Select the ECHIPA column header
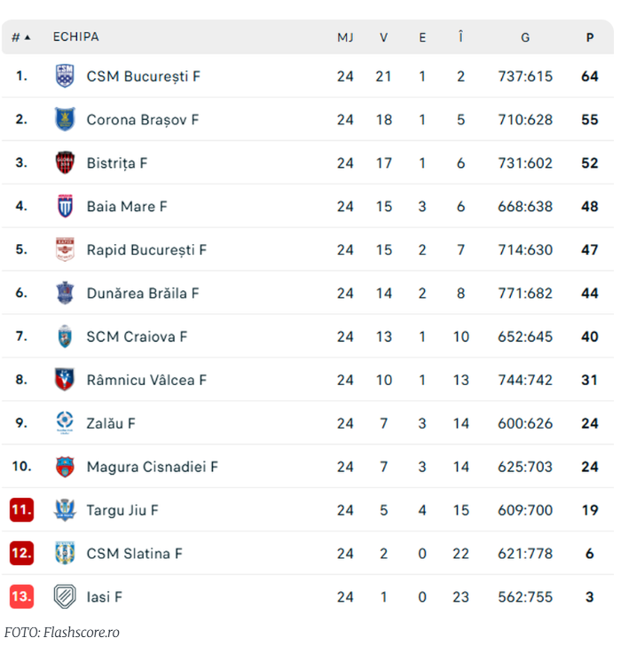Screen dimensions: 644x646 tap(75, 36)
